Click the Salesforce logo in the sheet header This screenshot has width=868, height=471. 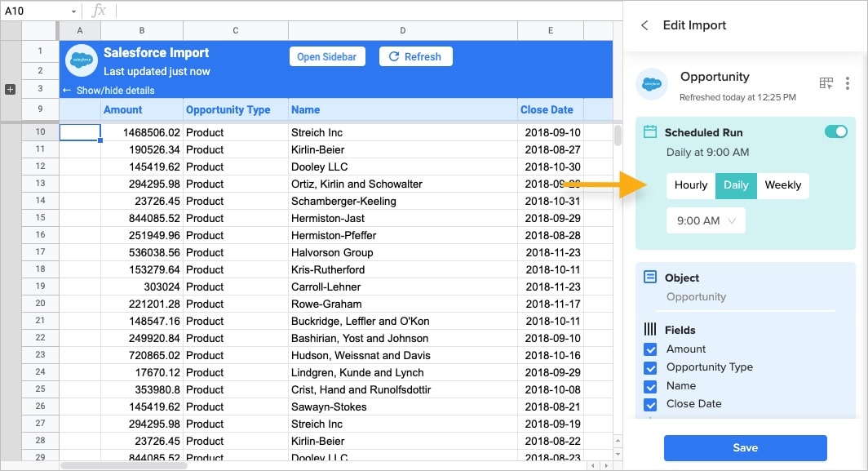82,60
